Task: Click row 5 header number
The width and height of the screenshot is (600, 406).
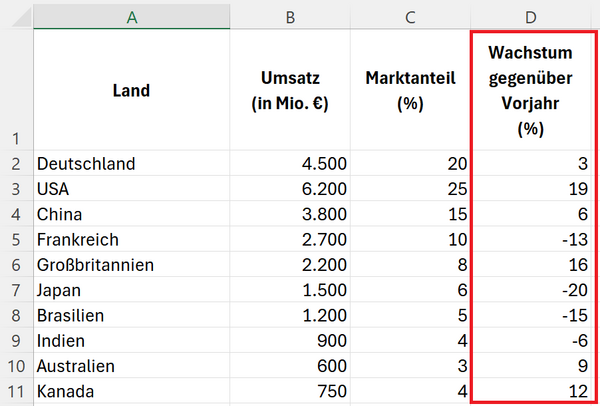Action: [15, 240]
